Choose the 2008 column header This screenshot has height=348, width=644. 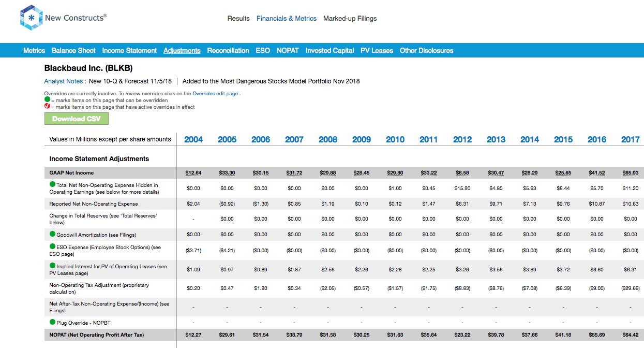tap(328, 139)
